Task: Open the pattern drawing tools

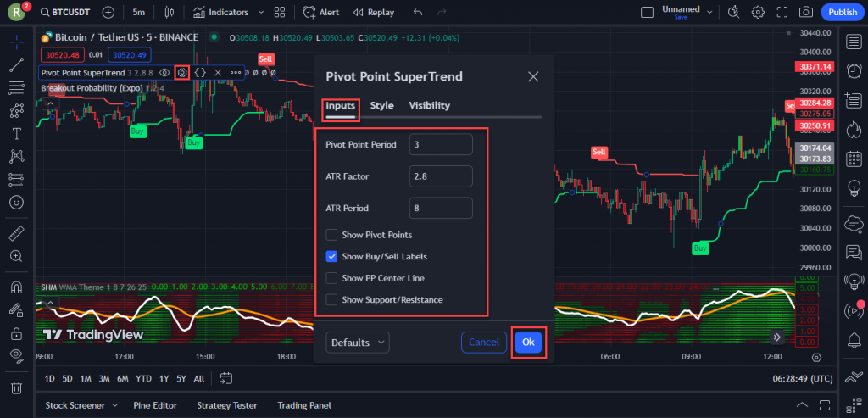Action: 17,110
